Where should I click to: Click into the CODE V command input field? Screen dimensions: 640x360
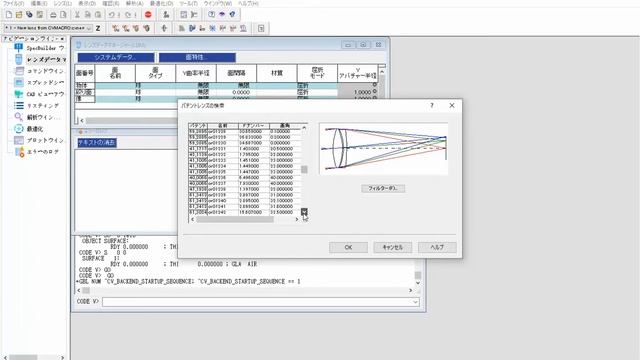258,302
